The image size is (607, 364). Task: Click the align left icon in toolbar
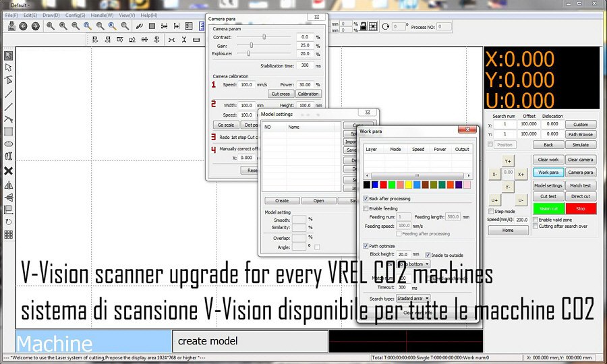point(95,40)
